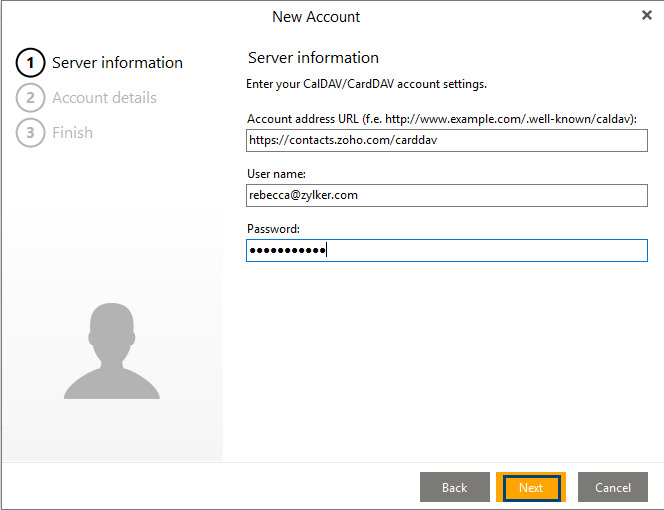The width and height of the screenshot is (664, 510).
Task: Close the New Account dialog
Action: (647, 15)
